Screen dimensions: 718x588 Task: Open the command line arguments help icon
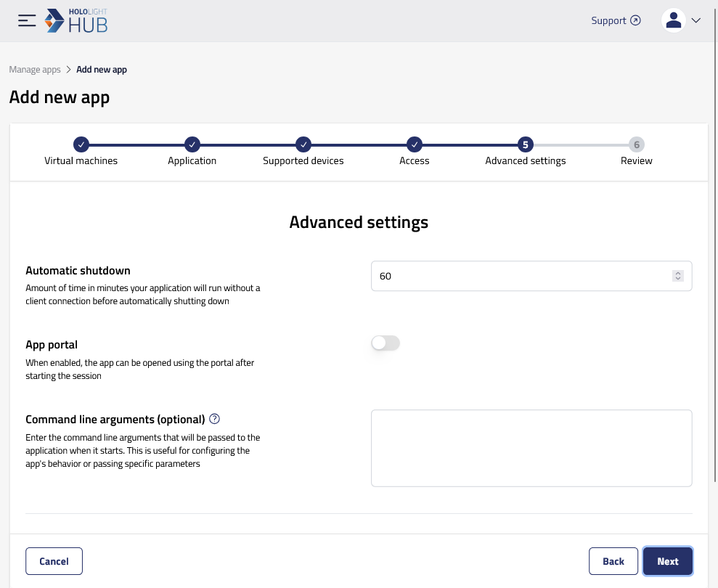[x=214, y=419]
